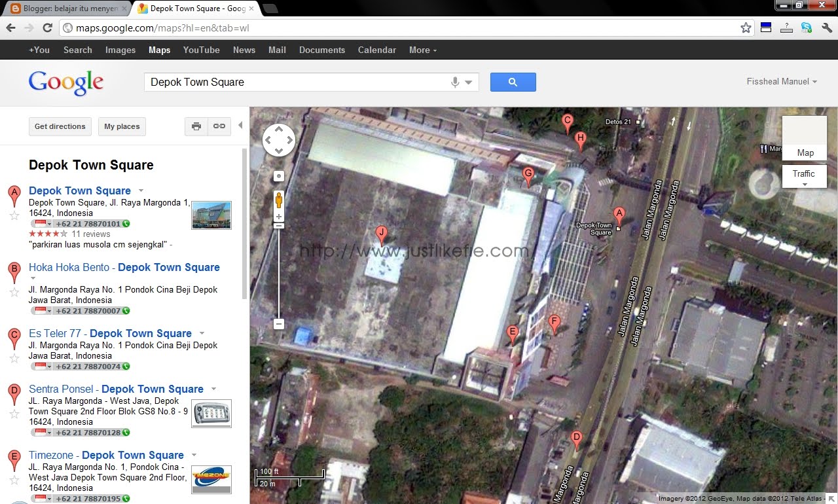838x504 pixels.
Task: Click the results panel scrollbar
Action: [245, 223]
